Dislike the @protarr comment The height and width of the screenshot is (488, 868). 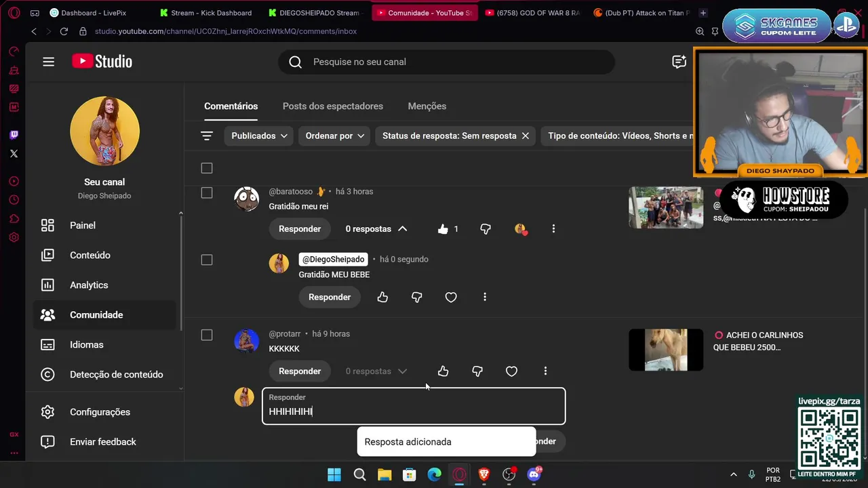[477, 371]
